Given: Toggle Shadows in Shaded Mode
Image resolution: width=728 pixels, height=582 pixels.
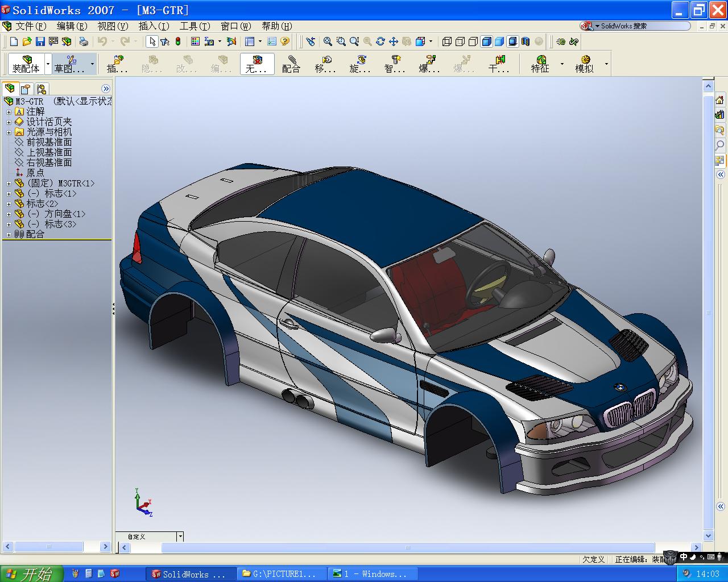Looking at the screenshot, I should point(512,41).
